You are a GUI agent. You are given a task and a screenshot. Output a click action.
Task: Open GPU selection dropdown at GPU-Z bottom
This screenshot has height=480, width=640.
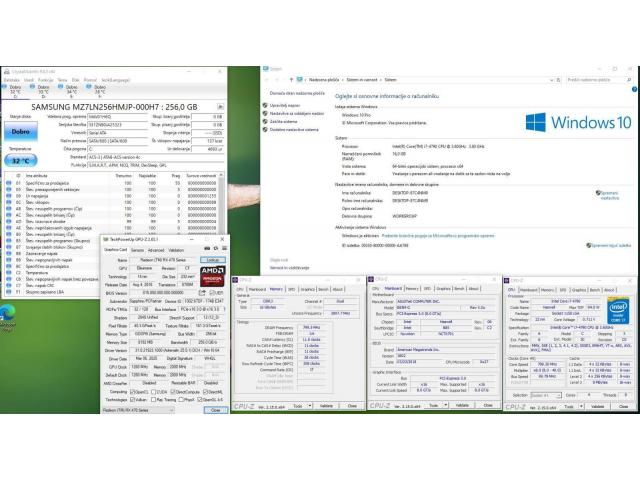pyautogui.click(x=138, y=410)
